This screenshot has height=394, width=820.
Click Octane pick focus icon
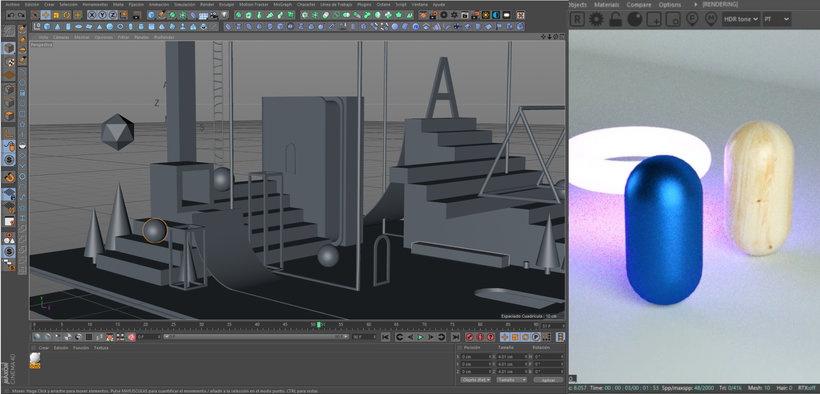692,19
